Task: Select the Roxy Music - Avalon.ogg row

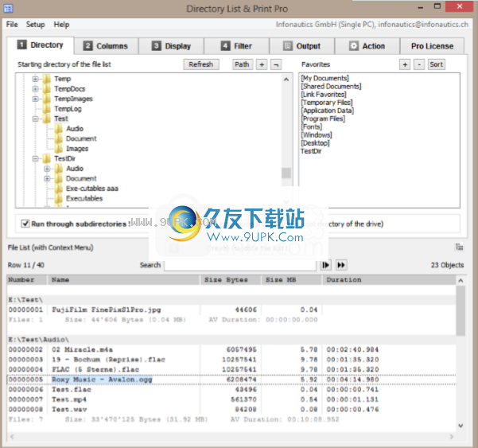Action: 231,380
